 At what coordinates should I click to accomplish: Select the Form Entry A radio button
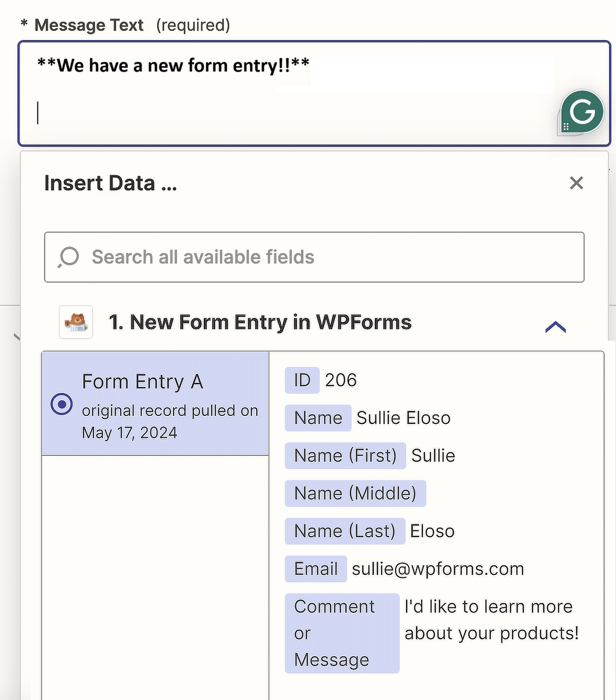coord(62,404)
